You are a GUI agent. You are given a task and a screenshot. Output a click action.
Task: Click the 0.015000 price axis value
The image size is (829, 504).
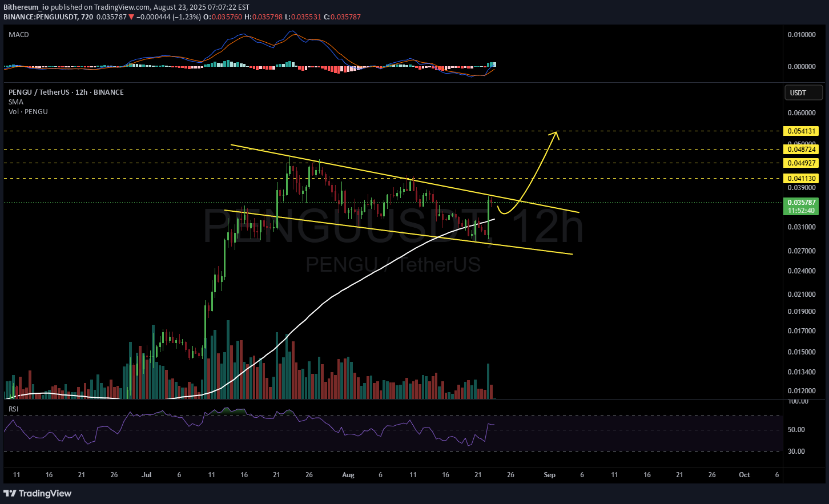802,352
